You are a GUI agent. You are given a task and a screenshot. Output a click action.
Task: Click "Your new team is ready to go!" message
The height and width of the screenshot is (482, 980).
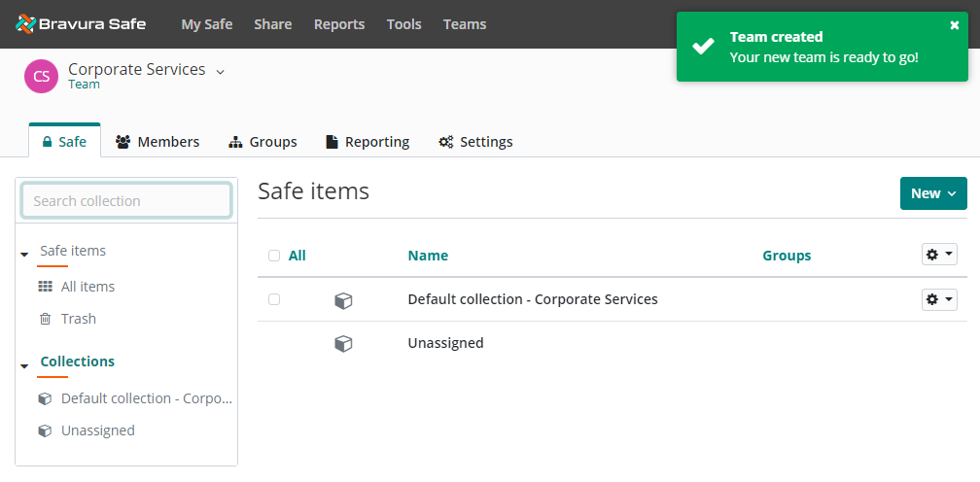pyautogui.click(x=823, y=57)
